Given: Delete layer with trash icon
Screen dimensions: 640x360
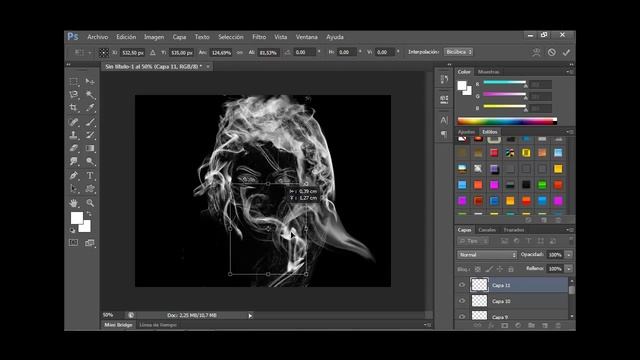Looking at the screenshot, I should (558, 325).
